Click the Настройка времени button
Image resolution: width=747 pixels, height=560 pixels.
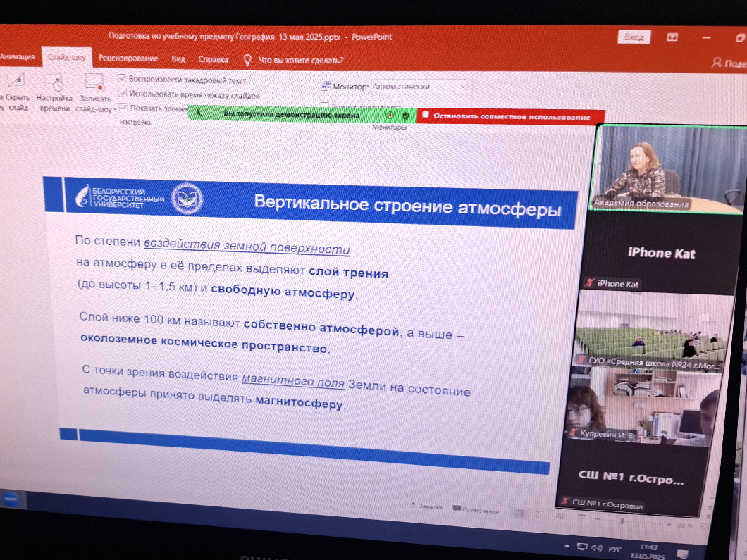[54, 92]
